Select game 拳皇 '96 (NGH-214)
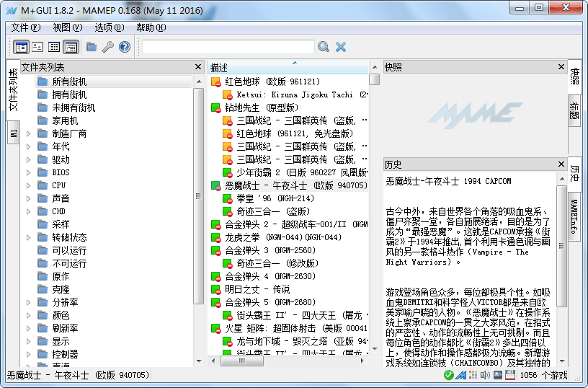588x388 pixels. pos(275,198)
